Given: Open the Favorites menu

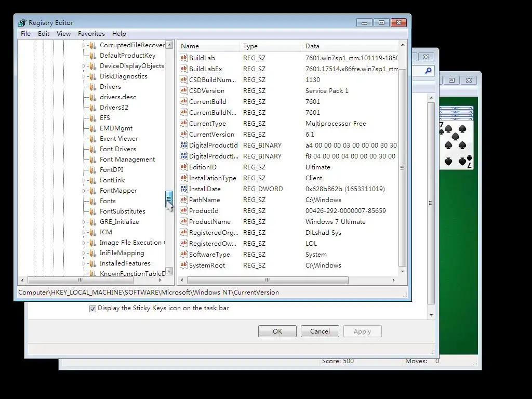Looking at the screenshot, I should (x=91, y=34).
